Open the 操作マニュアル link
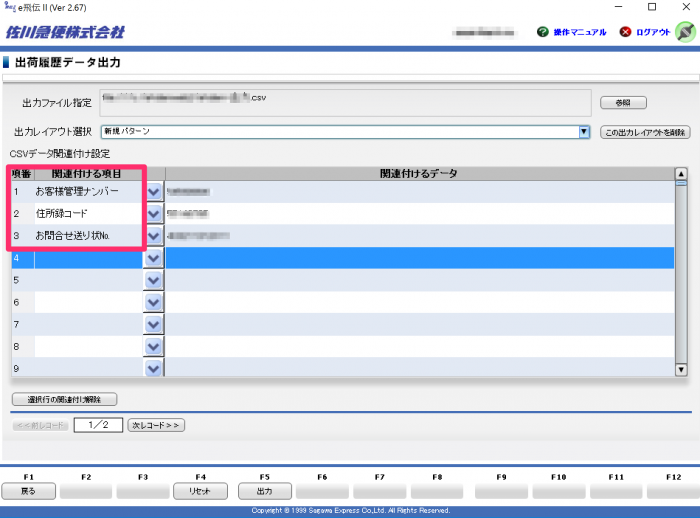This screenshot has height=518, width=700. point(580,32)
